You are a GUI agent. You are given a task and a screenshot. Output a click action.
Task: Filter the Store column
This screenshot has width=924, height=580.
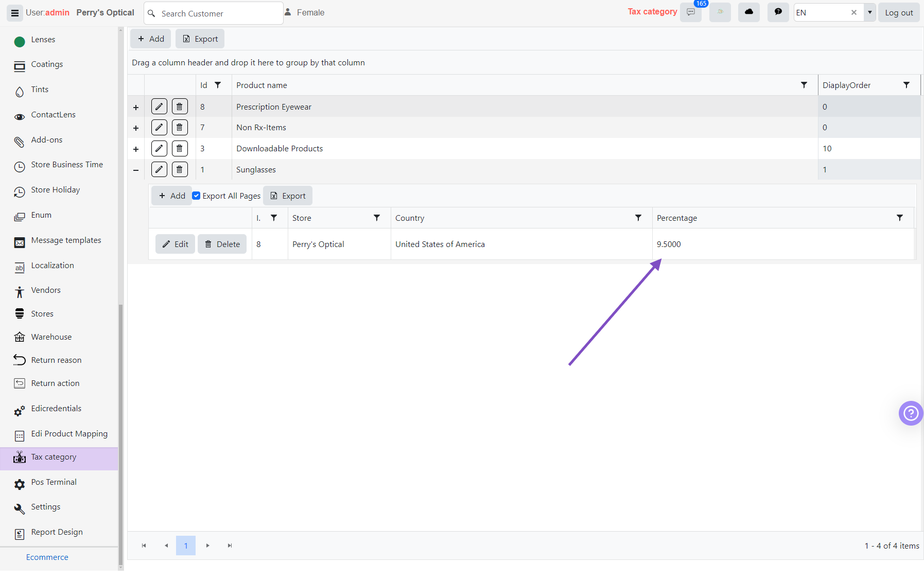(x=377, y=218)
